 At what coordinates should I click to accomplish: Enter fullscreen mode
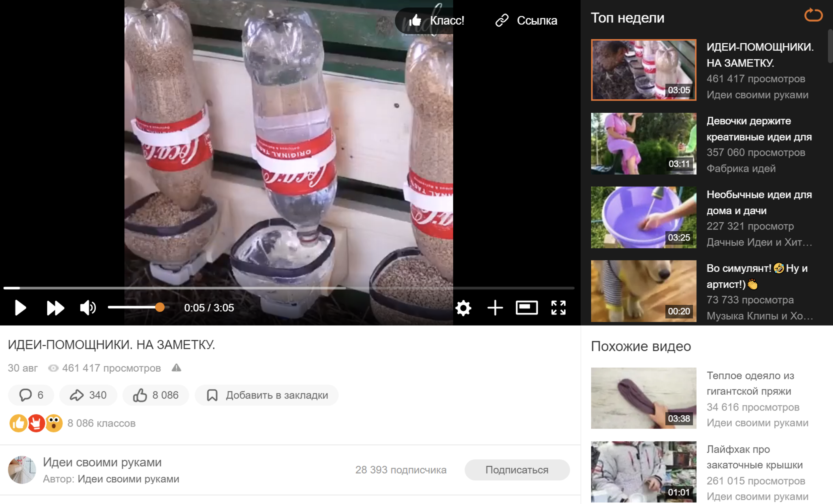pyautogui.click(x=559, y=308)
